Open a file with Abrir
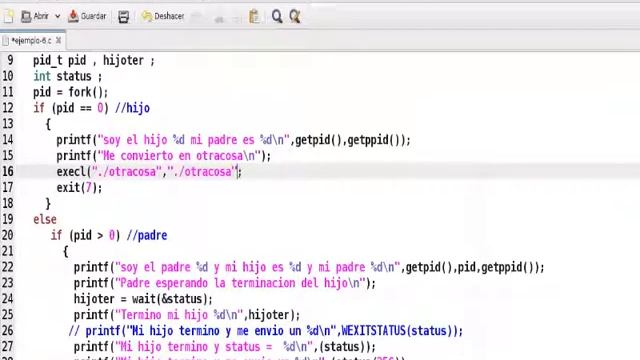Screen dimensions: 640x360 point(35,16)
